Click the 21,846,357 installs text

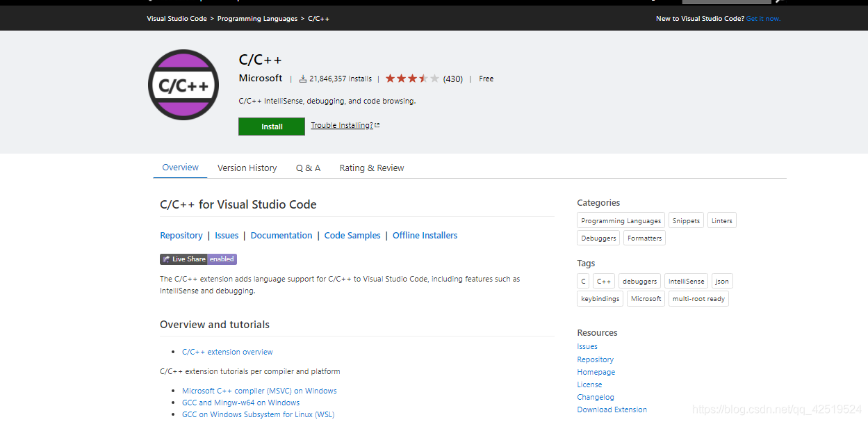[x=341, y=79]
